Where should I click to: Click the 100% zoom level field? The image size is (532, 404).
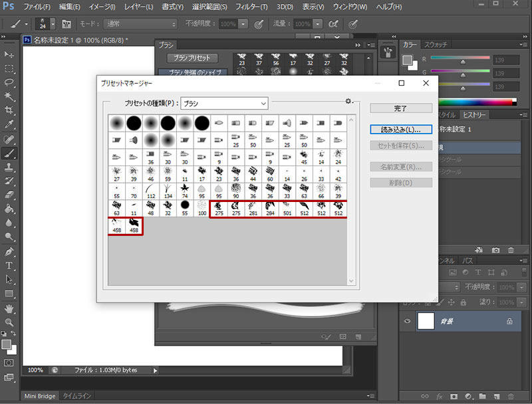35,370
